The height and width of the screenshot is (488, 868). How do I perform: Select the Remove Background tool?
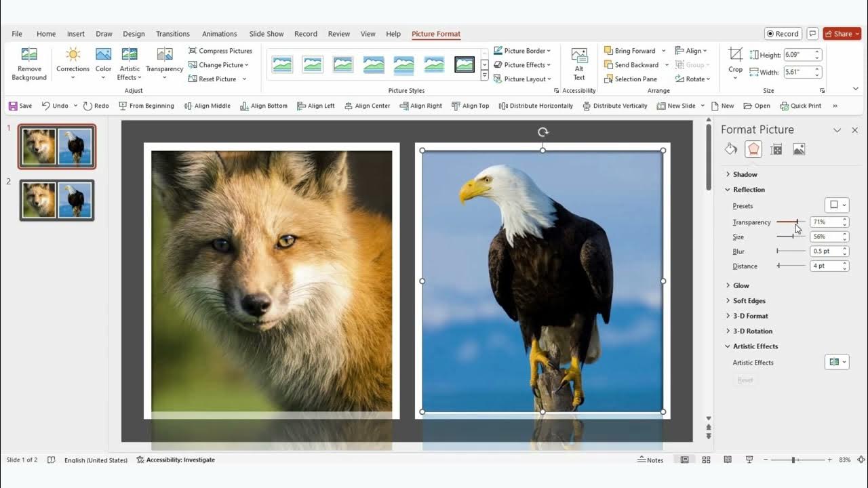click(x=29, y=64)
